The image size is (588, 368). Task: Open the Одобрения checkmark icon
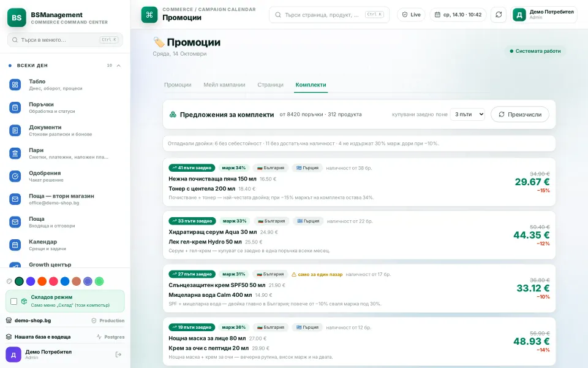pyautogui.click(x=15, y=176)
